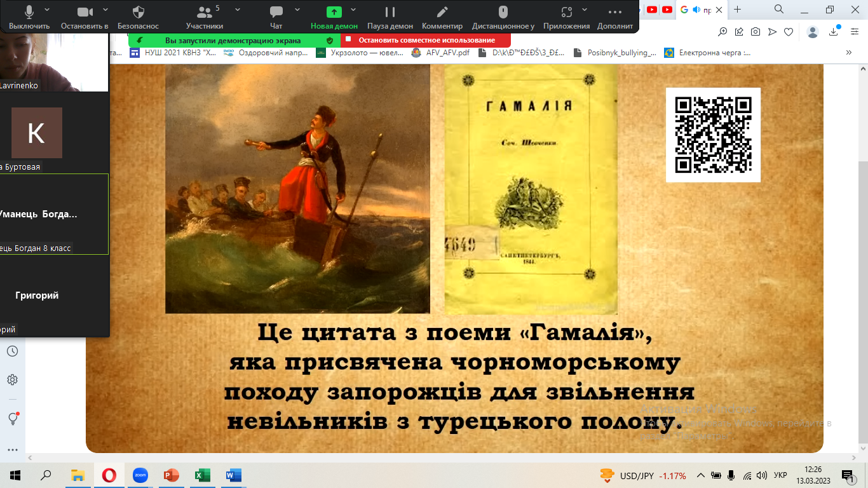The image size is (868, 488).
Task: Stop video with Остановить в button
Action: click(x=85, y=17)
